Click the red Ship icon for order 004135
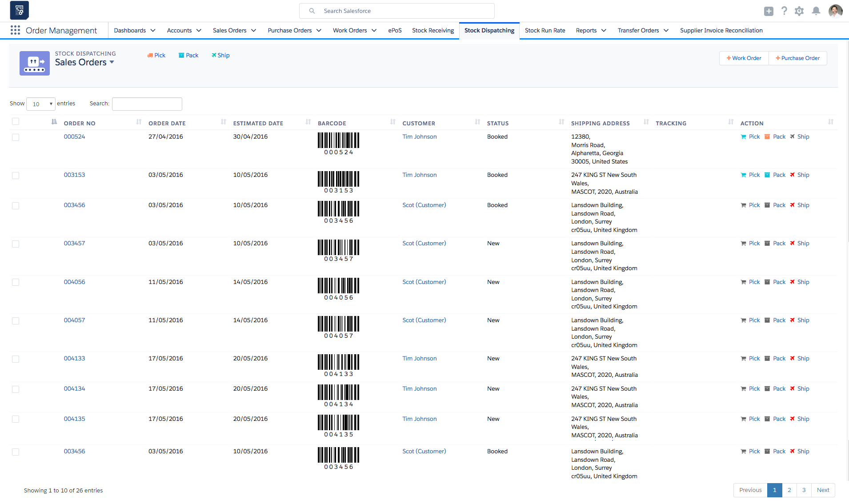 click(792, 419)
